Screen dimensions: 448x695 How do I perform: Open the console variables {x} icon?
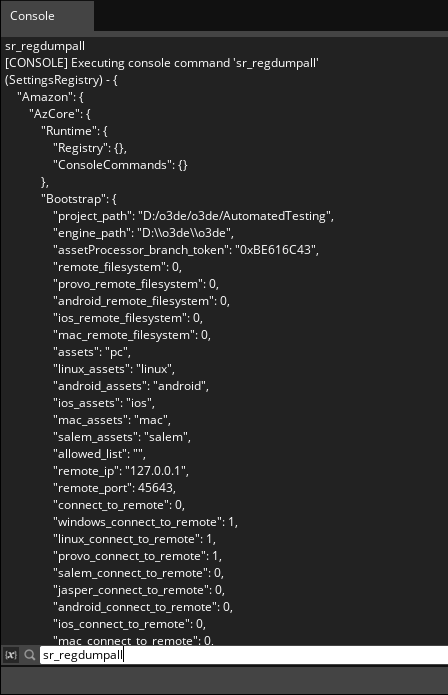coord(11,655)
